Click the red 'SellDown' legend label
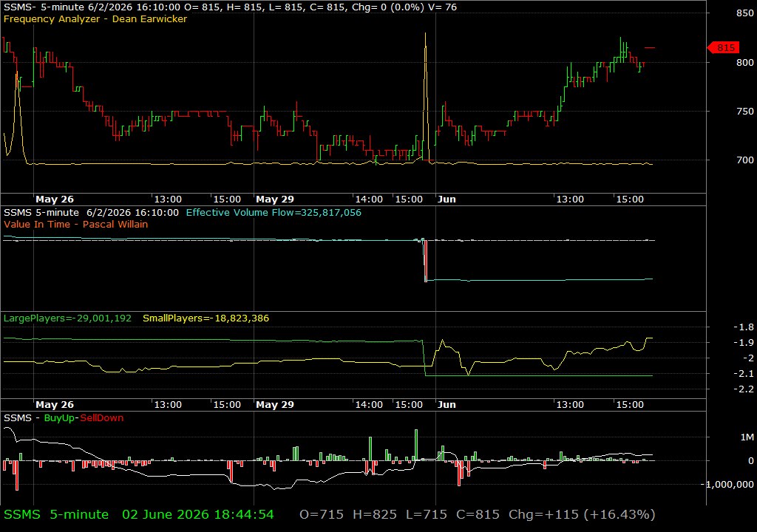 click(102, 418)
